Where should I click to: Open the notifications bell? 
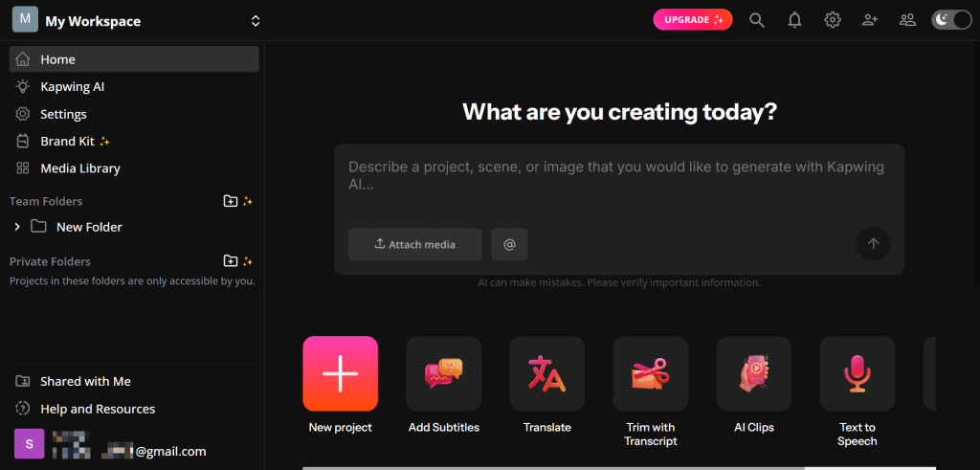(794, 21)
